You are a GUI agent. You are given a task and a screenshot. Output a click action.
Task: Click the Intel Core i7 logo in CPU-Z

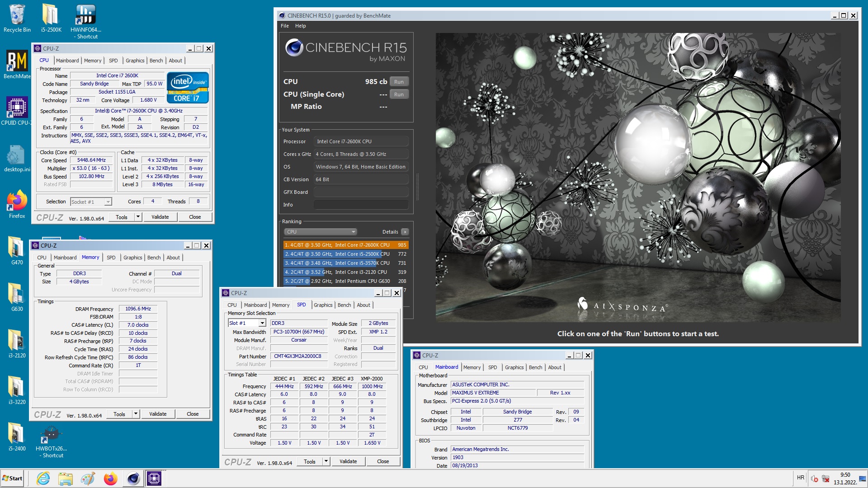tap(188, 88)
